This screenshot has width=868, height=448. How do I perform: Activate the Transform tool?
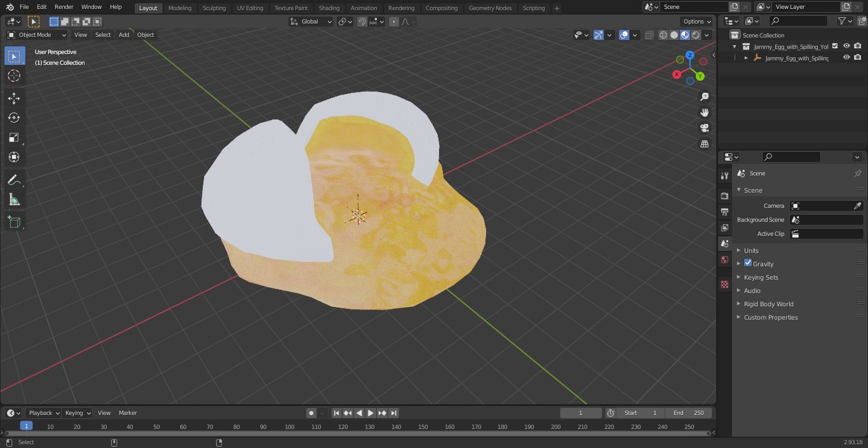click(14, 157)
